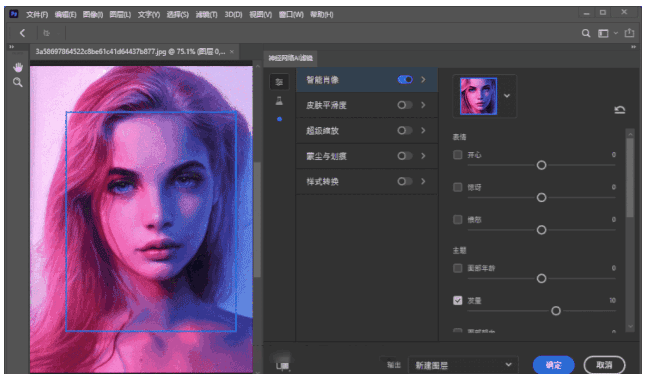Click the canvas vertical scrollbar thumb
This screenshot has height=382, width=648.
pos(257,220)
